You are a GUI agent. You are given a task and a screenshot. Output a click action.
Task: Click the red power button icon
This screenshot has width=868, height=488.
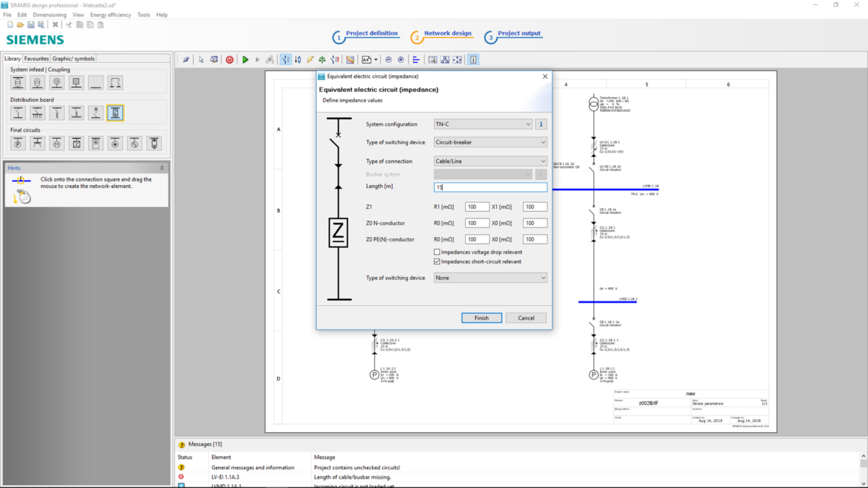point(230,60)
